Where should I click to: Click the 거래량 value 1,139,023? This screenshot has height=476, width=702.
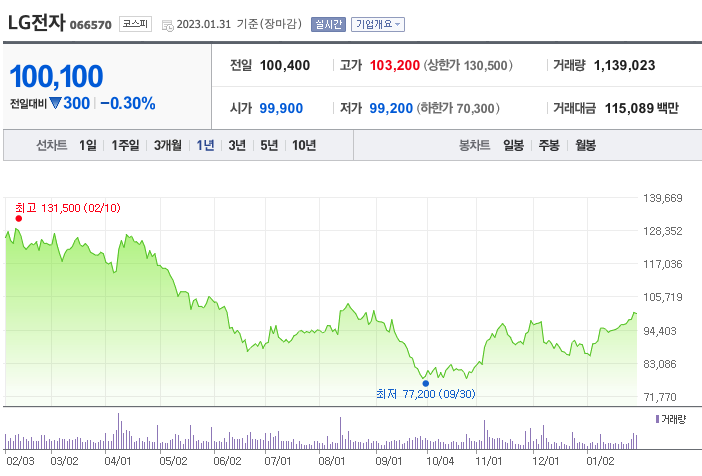[x=625, y=65]
